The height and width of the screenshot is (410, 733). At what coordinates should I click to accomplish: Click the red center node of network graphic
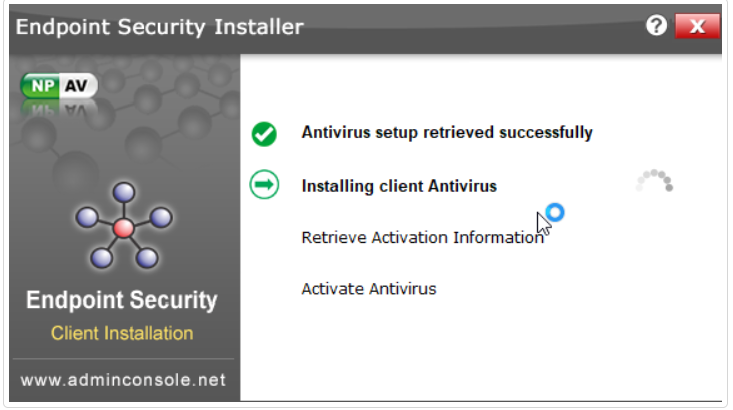[124, 228]
